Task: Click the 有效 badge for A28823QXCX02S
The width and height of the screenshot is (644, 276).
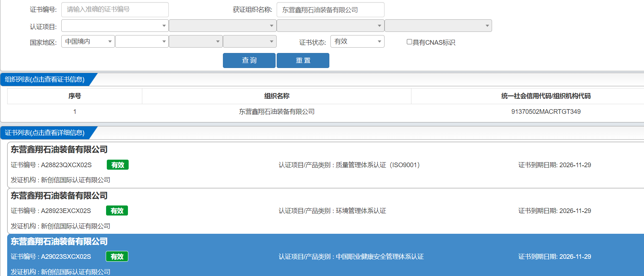Action: click(118, 165)
